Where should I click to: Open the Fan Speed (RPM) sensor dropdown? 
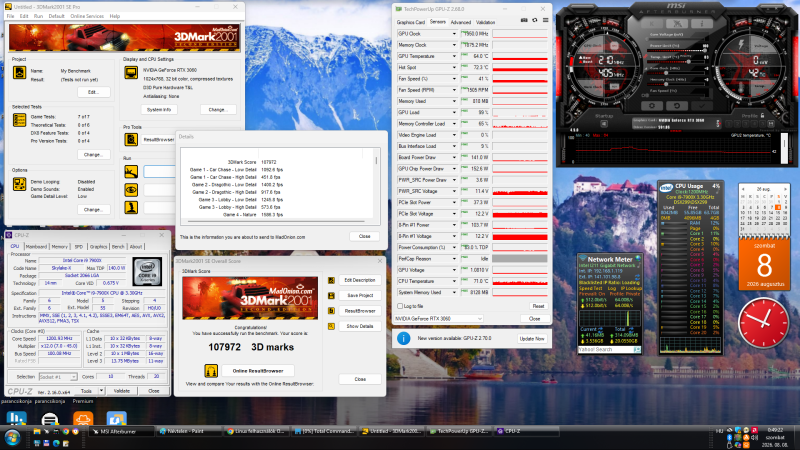click(x=454, y=90)
